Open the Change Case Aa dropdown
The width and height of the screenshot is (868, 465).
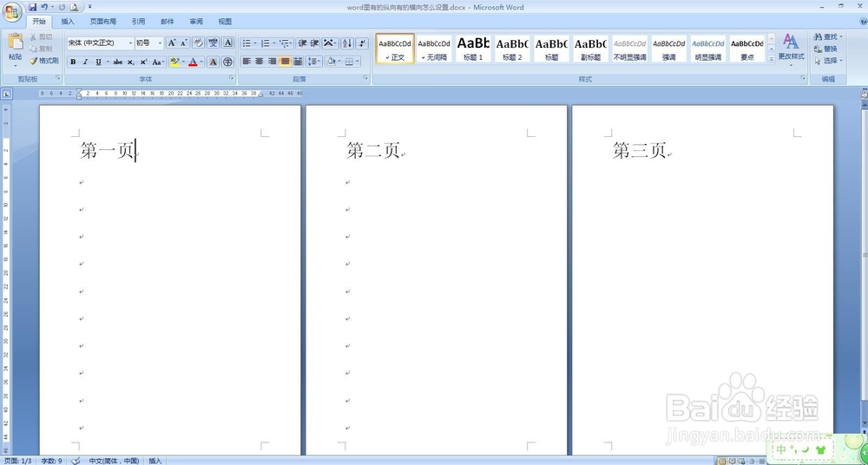(x=158, y=62)
